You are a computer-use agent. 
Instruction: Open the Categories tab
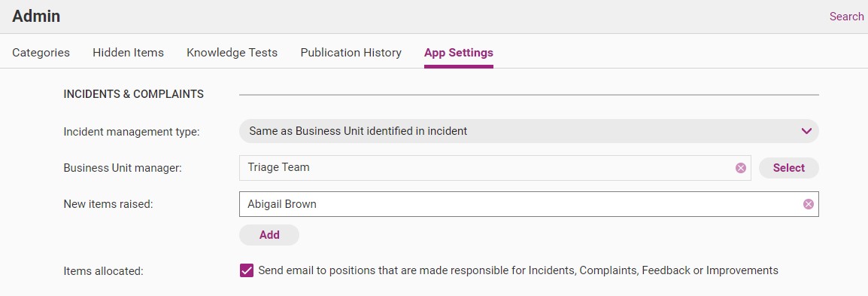coord(41,53)
